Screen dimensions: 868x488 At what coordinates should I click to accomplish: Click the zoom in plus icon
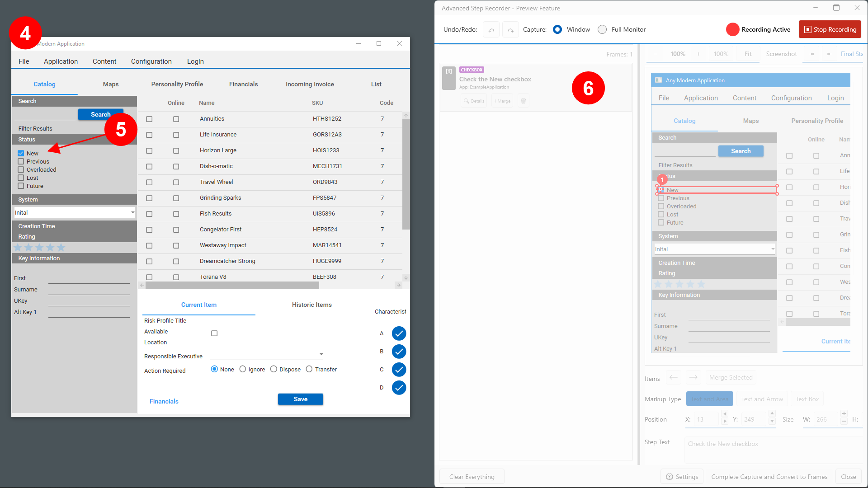coord(698,54)
